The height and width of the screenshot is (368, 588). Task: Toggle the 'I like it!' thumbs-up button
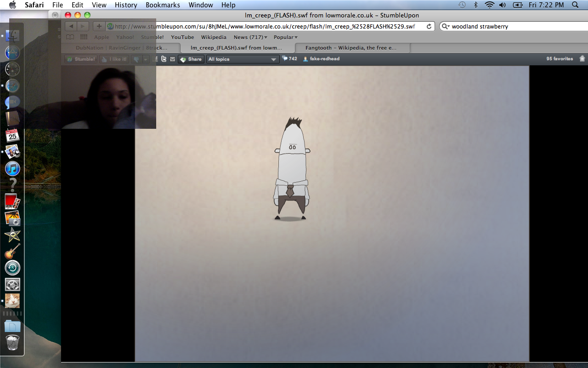point(113,59)
